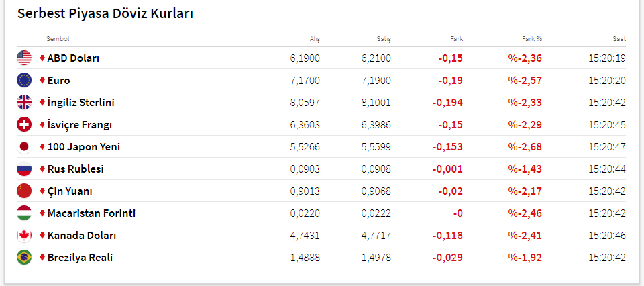Click the Canadian flag icon
The height and width of the screenshot is (286, 644).
[24, 236]
